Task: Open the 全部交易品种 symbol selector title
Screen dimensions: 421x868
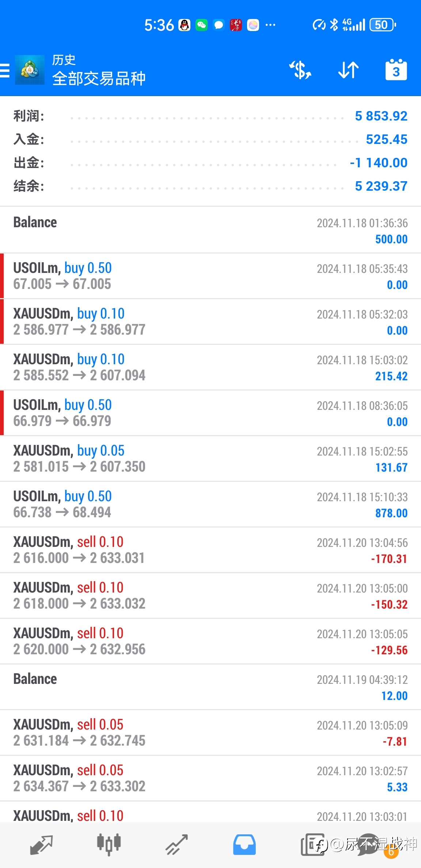Action: [x=99, y=79]
